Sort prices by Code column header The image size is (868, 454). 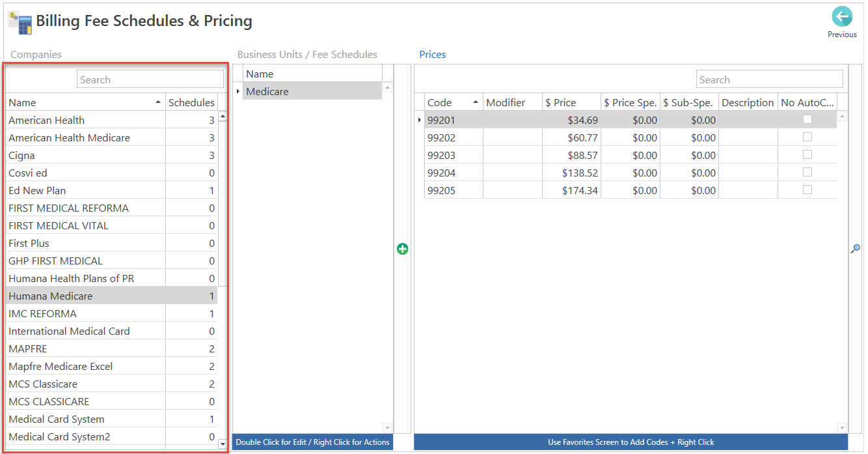tap(454, 102)
